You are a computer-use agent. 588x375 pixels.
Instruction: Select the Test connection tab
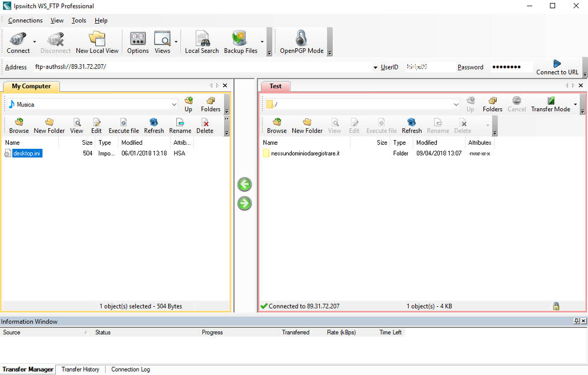(275, 86)
